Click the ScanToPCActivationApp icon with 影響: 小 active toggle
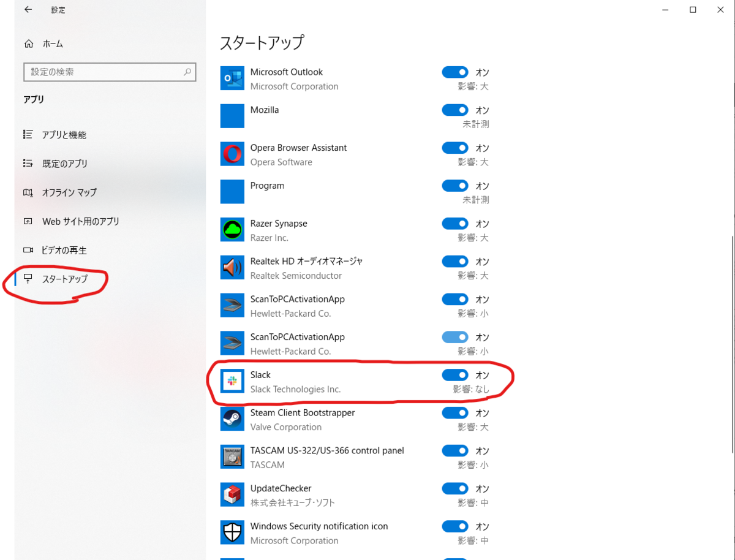This screenshot has height=560, width=735. (232, 306)
